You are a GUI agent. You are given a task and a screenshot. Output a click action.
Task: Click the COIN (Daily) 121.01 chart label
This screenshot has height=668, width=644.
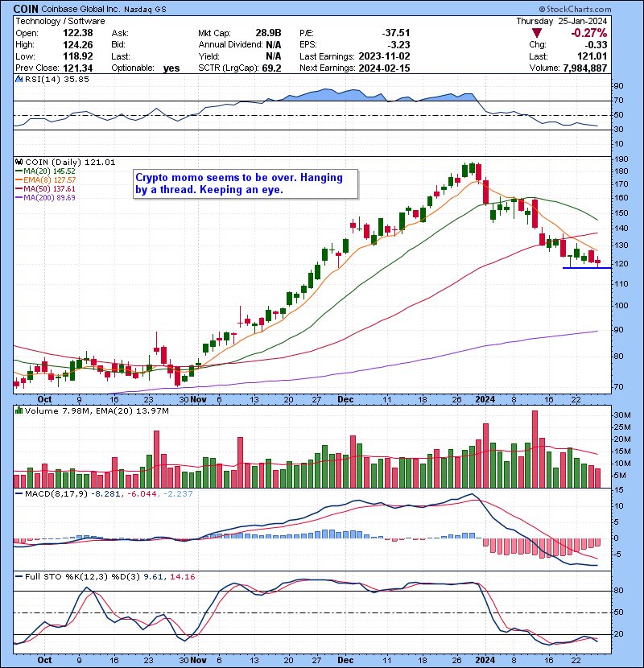pyautogui.click(x=70, y=163)
